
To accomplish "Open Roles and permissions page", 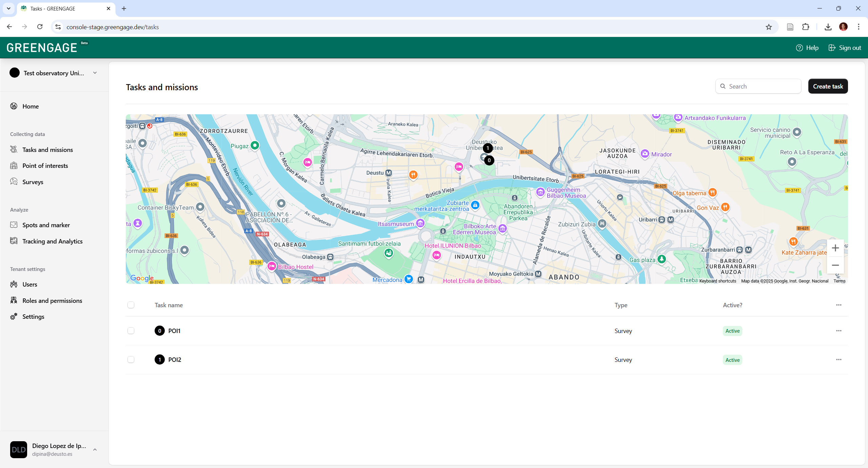I will click(52, 300).
